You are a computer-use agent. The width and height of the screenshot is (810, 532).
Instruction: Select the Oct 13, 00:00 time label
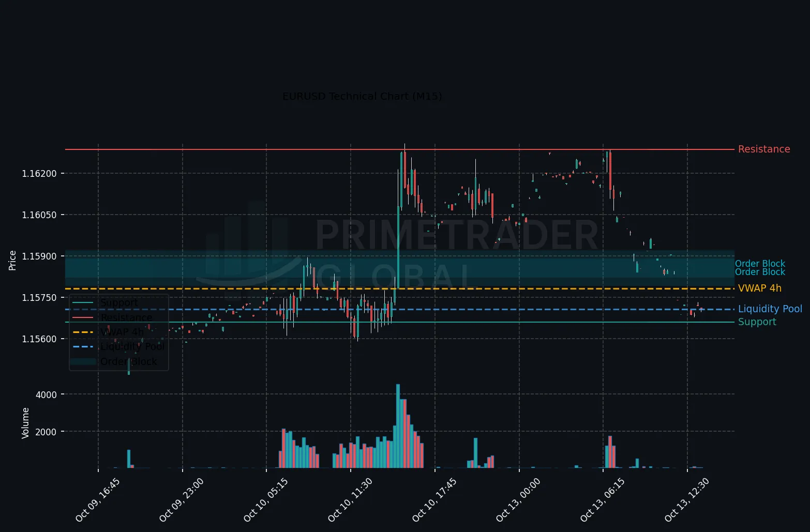(518, 500)
